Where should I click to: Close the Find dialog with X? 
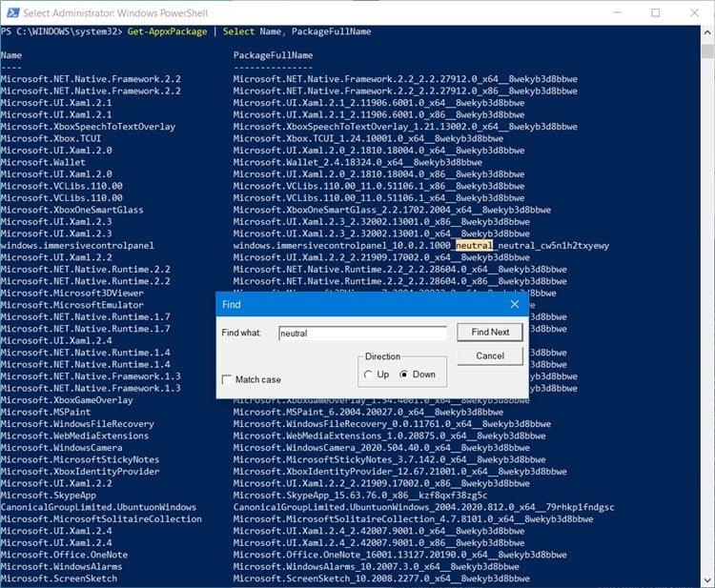(515, 304)
